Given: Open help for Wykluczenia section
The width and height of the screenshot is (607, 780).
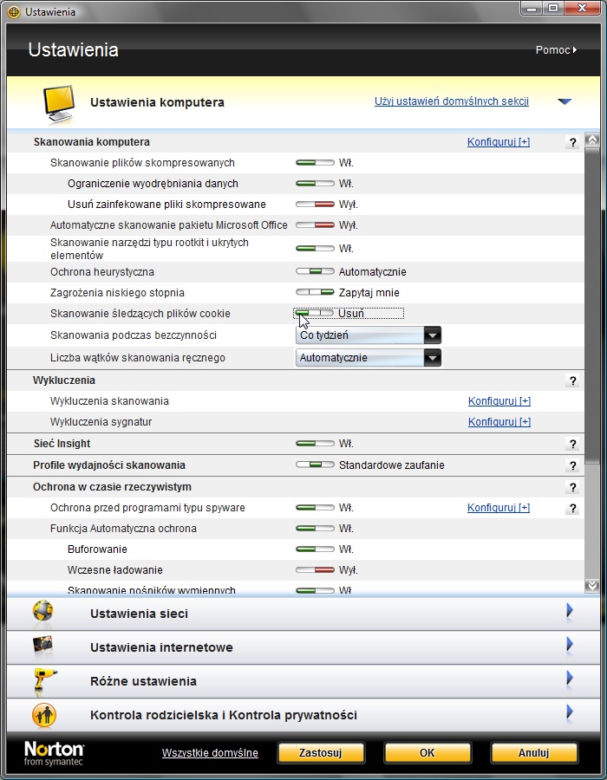Looking at the screenshot, I should 573,381.
